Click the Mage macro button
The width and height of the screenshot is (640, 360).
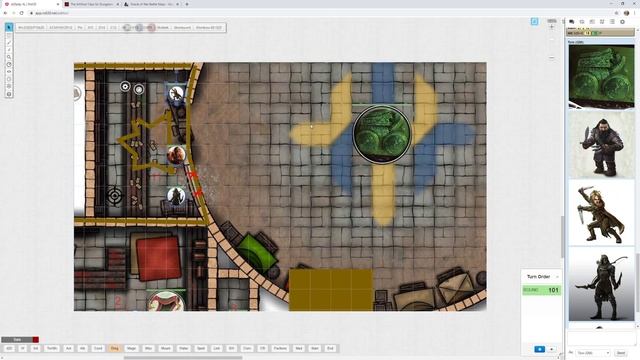(131, 348)
